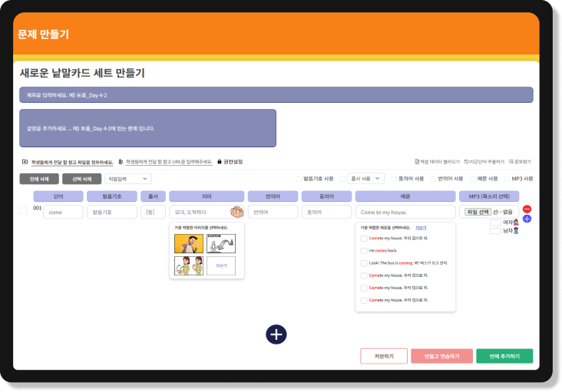Open the 직접입력 dropdown
Image resolution: width=562 pixels, height=392 pixels.
(128, 179)
